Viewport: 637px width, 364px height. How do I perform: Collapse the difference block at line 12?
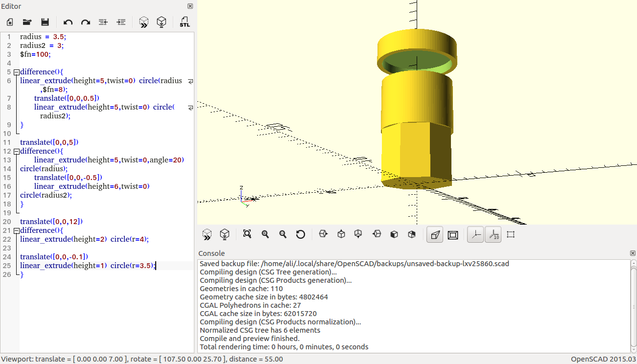coord(16,151)
